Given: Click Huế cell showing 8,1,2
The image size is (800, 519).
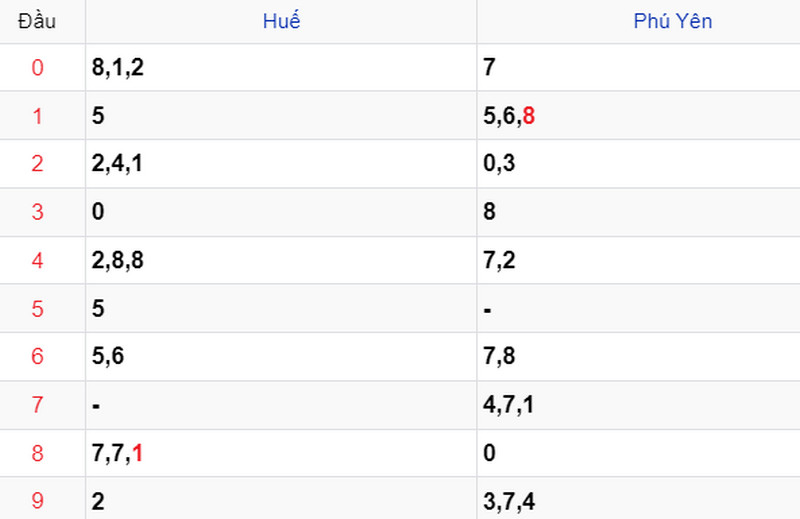Looking at the screenshot, I should (x=281, y=67).
